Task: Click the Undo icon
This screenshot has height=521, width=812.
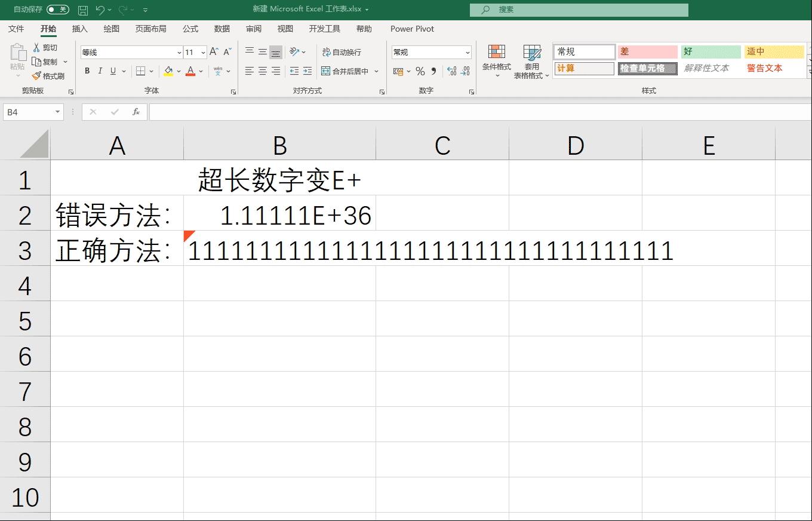Action: [x=101, y=10]
